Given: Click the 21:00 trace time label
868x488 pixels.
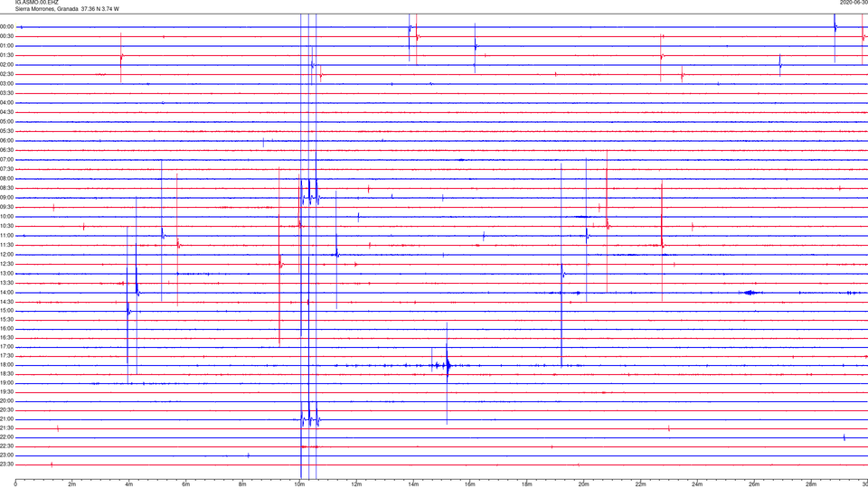Looking at the screenshot, I should [6, 419].
